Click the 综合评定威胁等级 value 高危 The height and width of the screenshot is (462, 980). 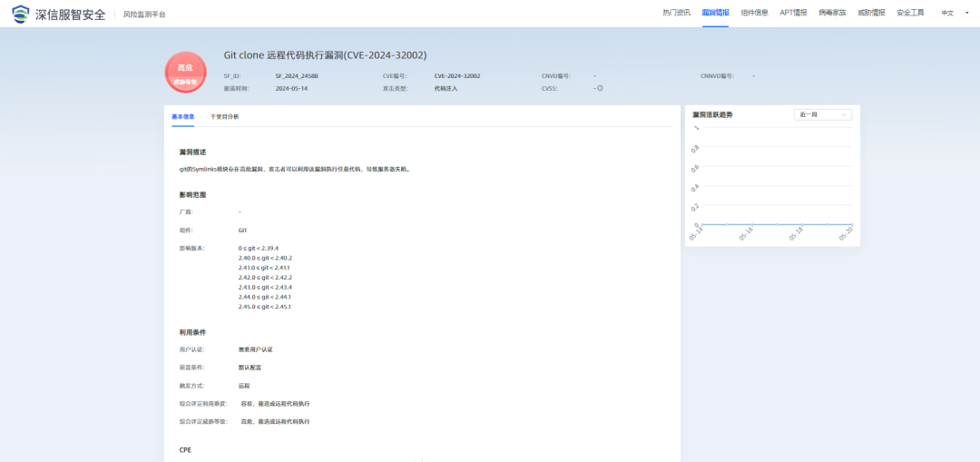tap(275, 422)
